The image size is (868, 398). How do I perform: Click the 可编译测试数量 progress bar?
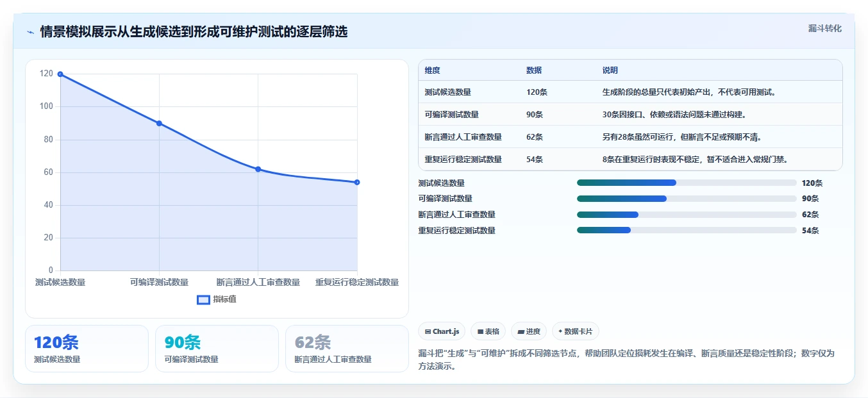687,199
